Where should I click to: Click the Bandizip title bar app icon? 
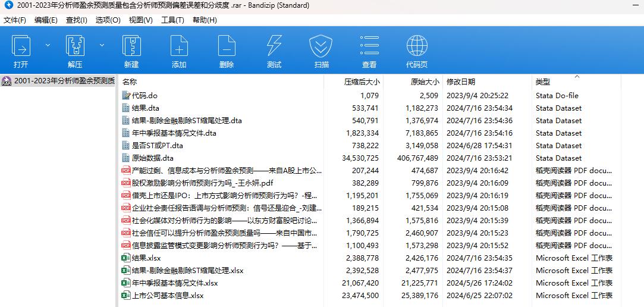coord(8,6)
